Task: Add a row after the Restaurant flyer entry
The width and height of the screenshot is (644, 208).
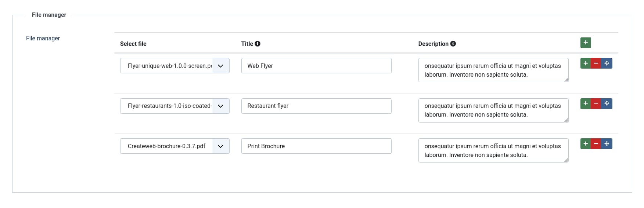Action: pyautogui.click(x=586, y=103)
